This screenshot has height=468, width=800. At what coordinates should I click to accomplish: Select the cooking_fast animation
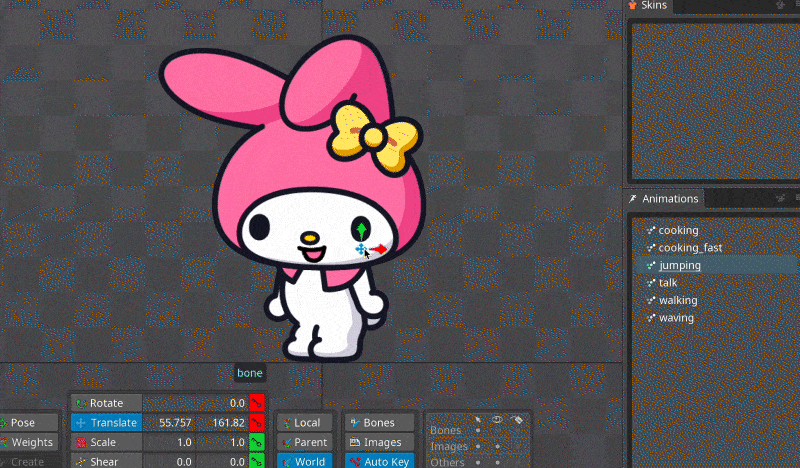pyautogui.click(x=690, y=248)
